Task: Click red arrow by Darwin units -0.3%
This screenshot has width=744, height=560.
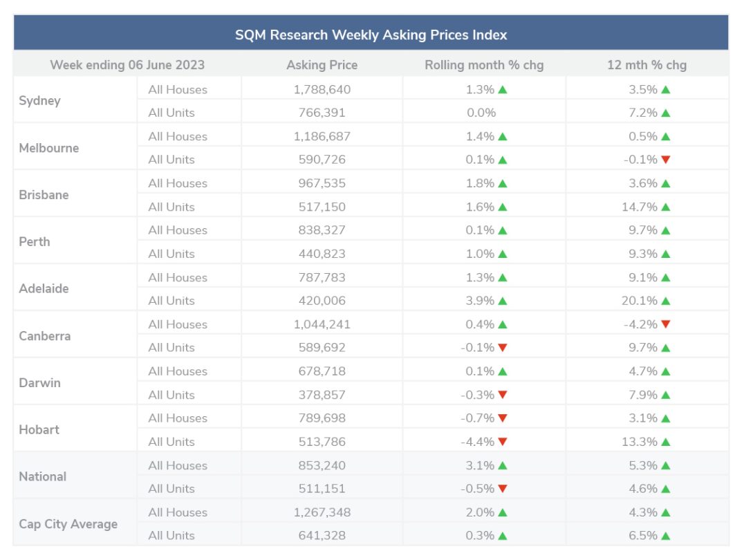Action: coord(503,395)
